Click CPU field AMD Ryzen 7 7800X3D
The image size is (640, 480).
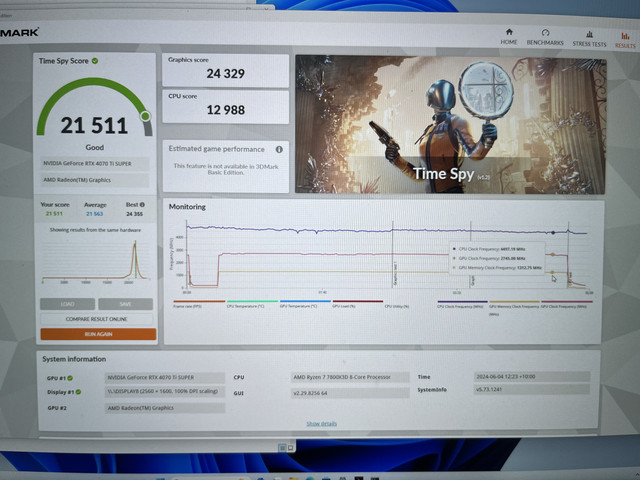coord(350,377)
